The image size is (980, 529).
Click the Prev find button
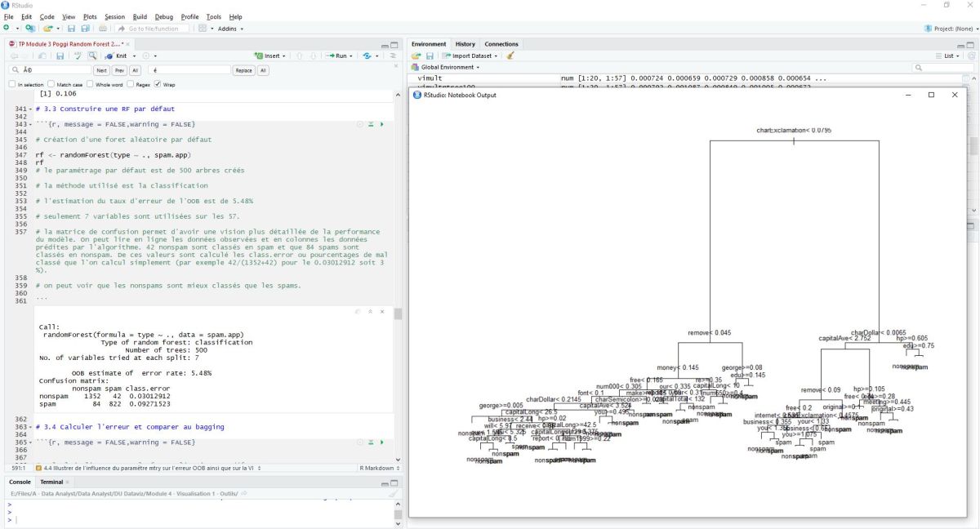tap(119, 70)
